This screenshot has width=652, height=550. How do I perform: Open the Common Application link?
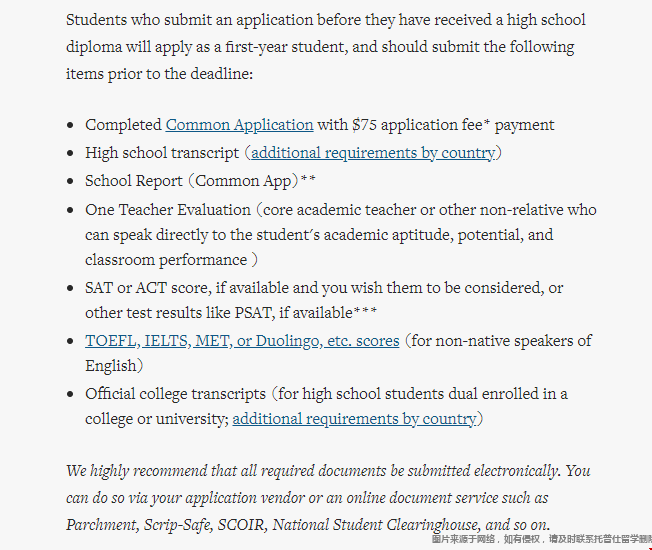click(x=239, y=125)
